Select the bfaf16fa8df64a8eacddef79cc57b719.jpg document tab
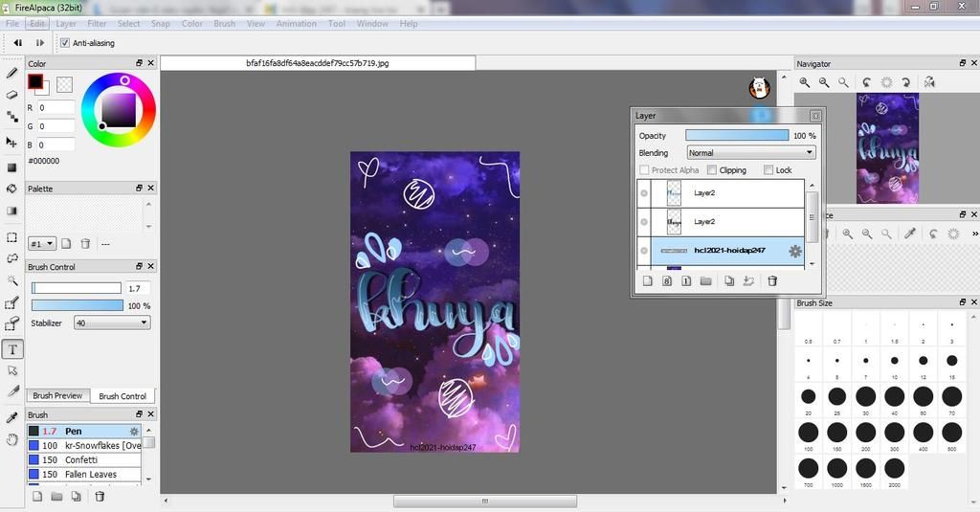Image resolution: width=980 pixels, height=512 pixels. (x=318, y=63)
